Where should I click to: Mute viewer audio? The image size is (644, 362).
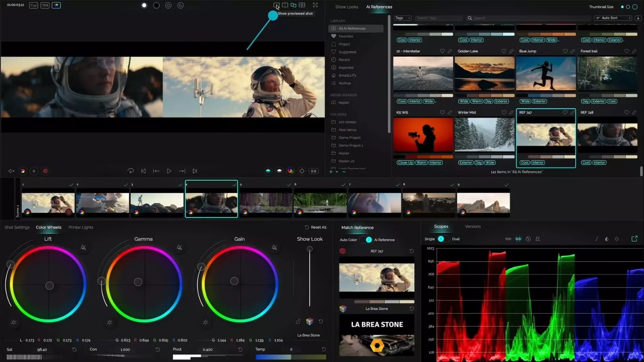point(11,171)
